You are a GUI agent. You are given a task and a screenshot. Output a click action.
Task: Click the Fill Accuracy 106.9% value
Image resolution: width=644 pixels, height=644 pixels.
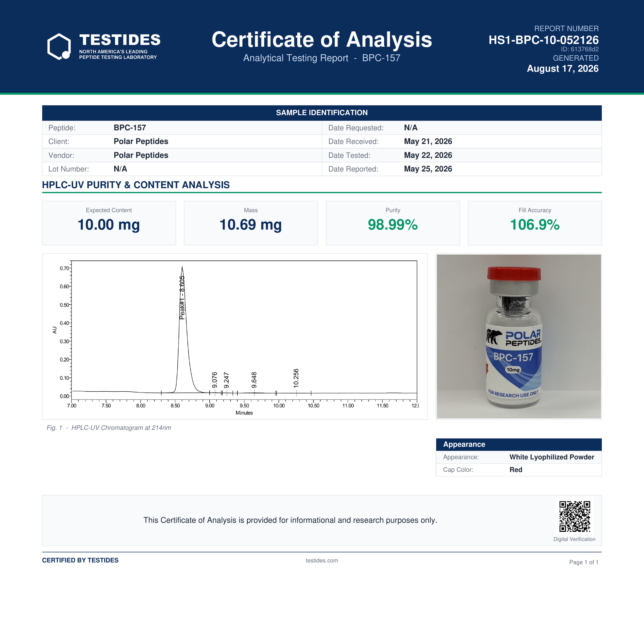click(535, 225)
